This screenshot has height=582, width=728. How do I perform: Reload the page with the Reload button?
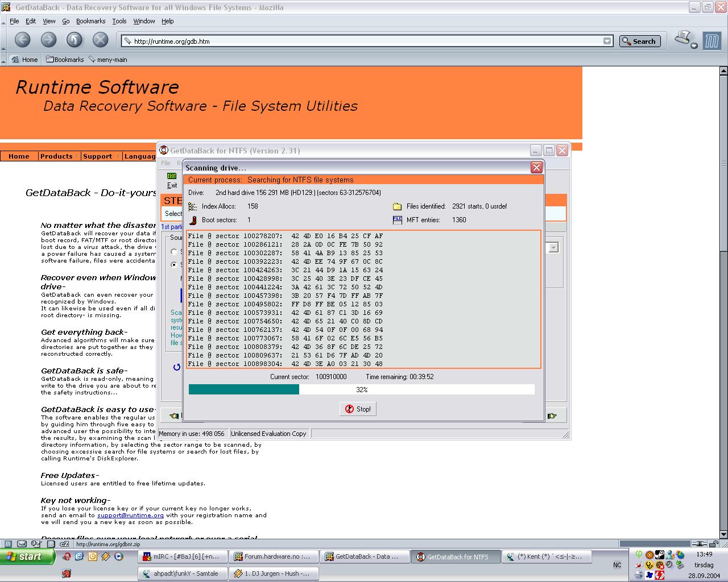(x=75, y=40)
